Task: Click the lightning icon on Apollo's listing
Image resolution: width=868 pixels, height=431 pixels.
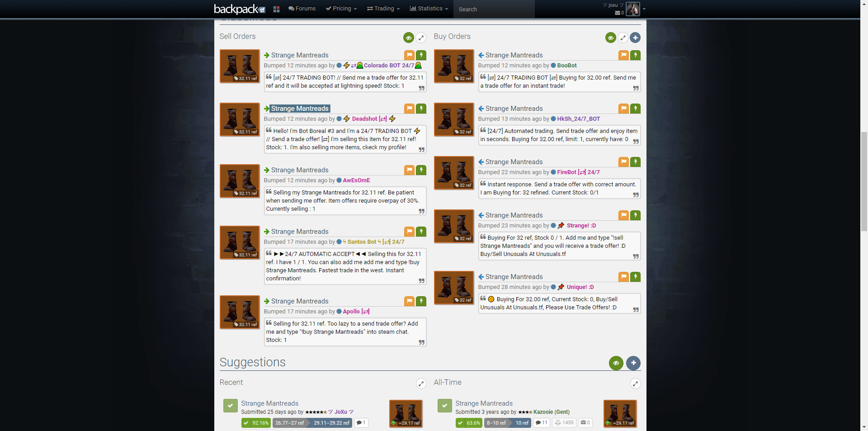Action: coord(421,301)
